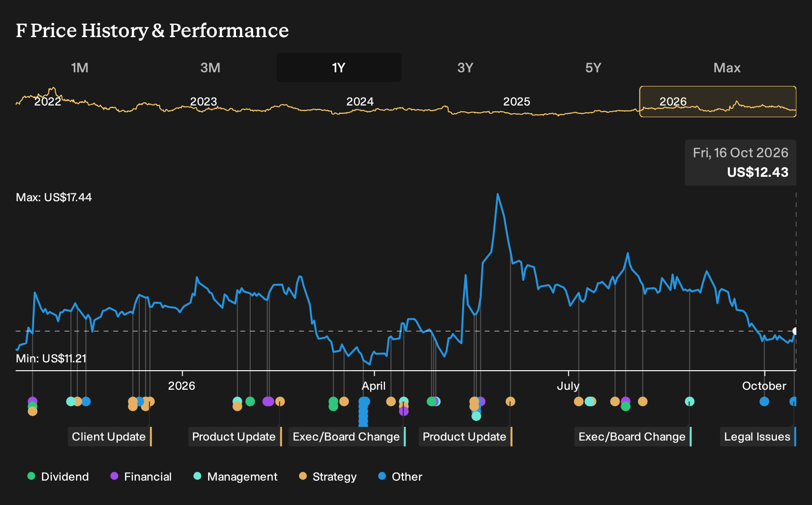Jump to 2024 in the overview timeline
812x505 pixels.
click(x=360, y=102)
